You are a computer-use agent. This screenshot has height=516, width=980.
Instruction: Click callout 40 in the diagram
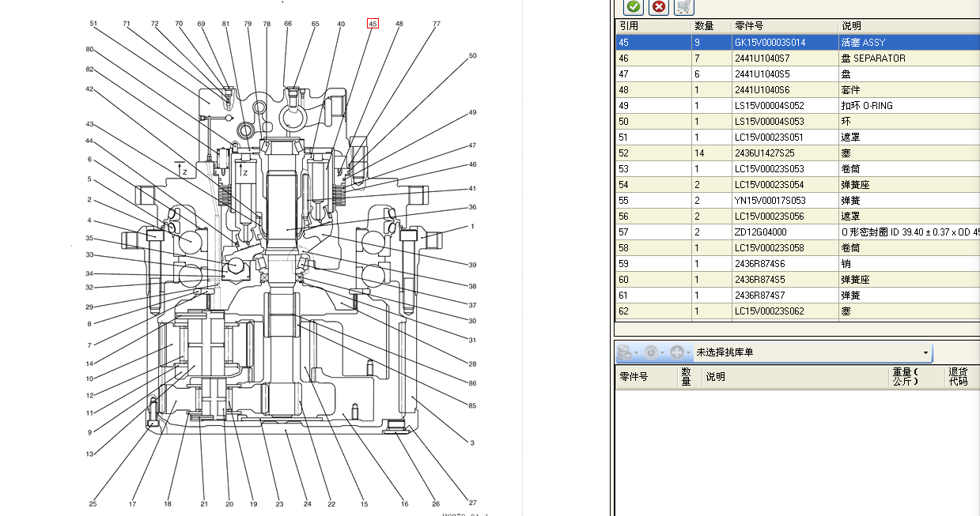point(341,24)
